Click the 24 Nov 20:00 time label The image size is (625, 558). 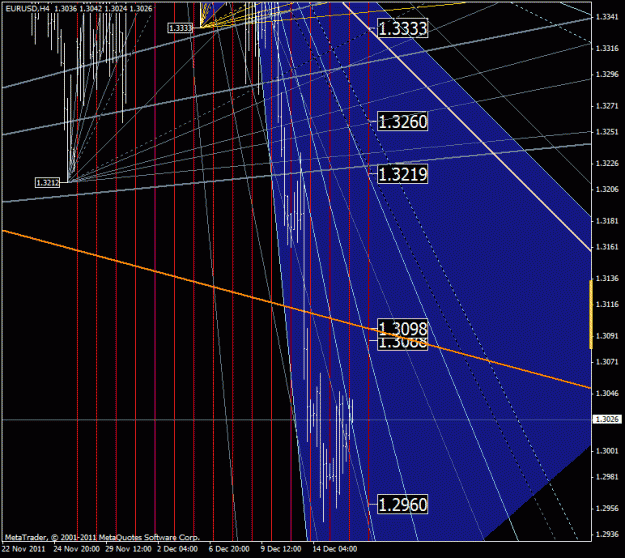coord(77,549)
